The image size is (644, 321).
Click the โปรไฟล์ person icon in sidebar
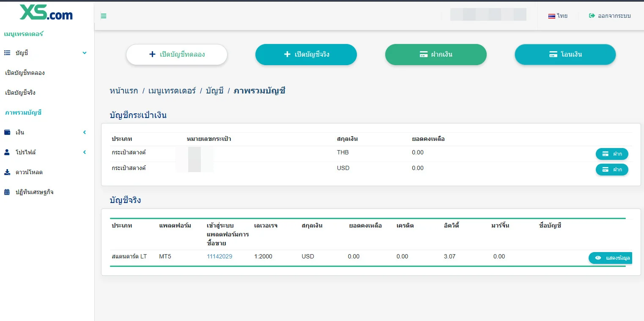click(x=7, y=152)
